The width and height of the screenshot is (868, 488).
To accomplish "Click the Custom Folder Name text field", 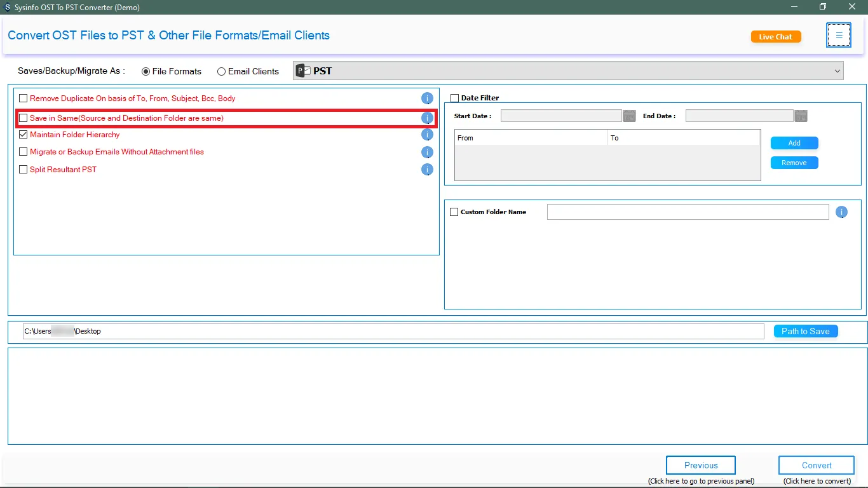I will [688, 212].
